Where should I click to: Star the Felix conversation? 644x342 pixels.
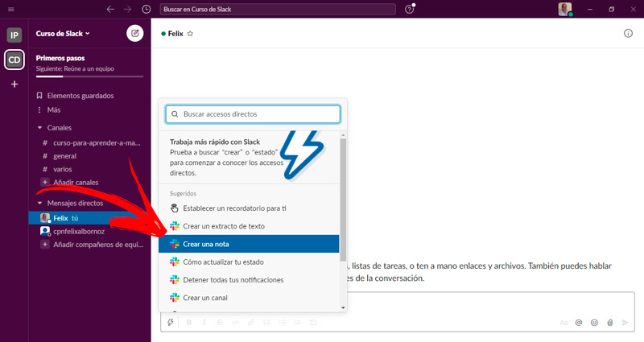(190, 34)
